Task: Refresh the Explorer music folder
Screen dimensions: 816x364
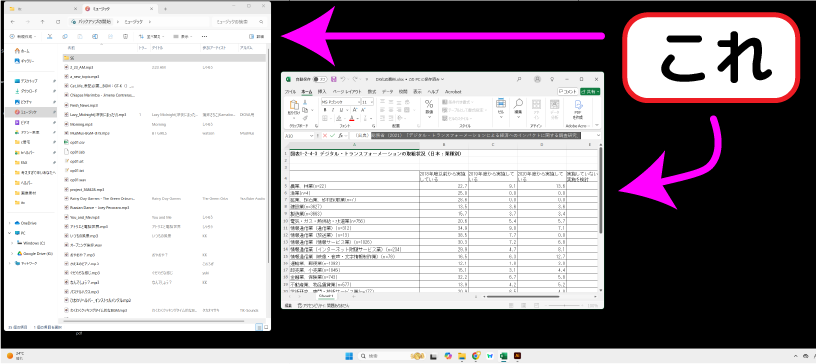Action: (58, 22)
